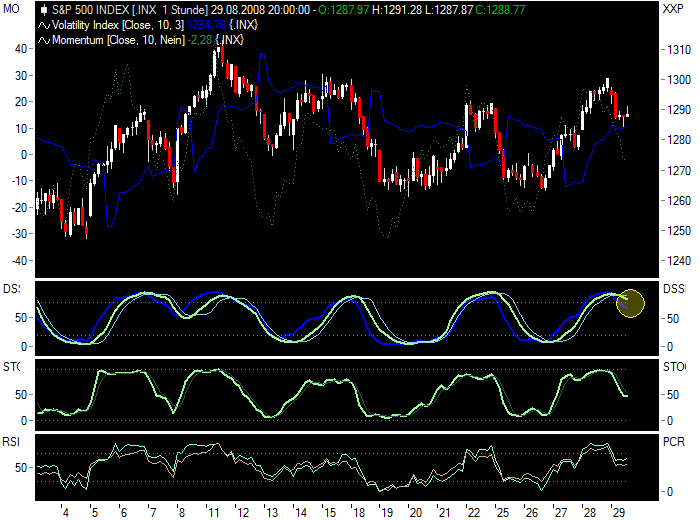Click date tick '22 on time axis

pos(473,512)
